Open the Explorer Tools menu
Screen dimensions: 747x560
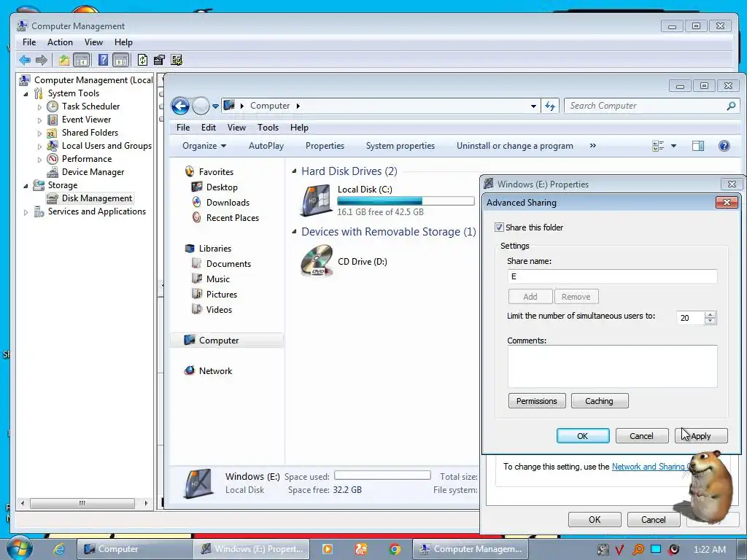point(268,127)
